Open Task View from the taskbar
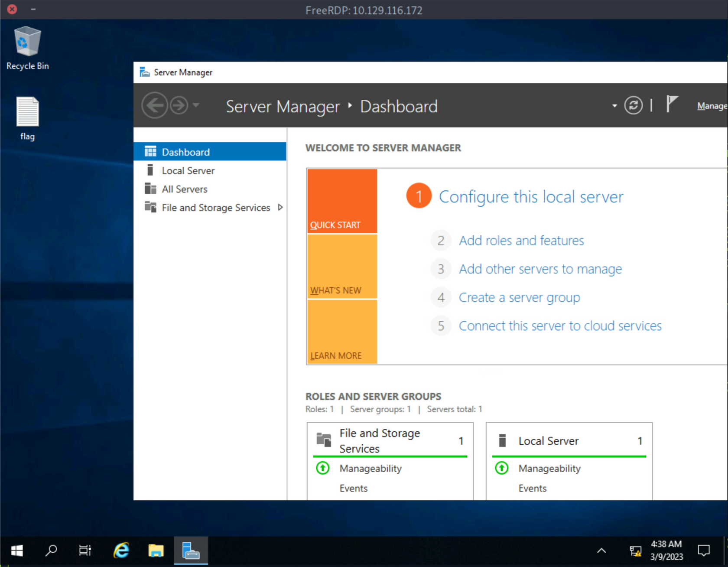 click(x=85, y=551)
